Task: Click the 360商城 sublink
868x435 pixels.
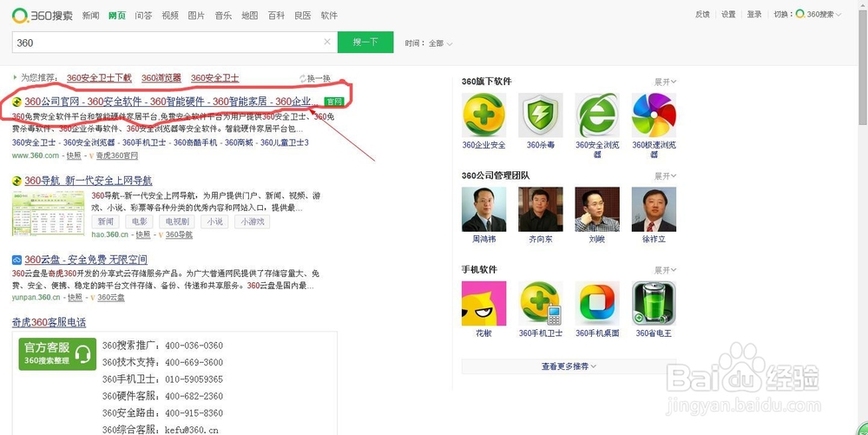Action: (x=239, y=142)
